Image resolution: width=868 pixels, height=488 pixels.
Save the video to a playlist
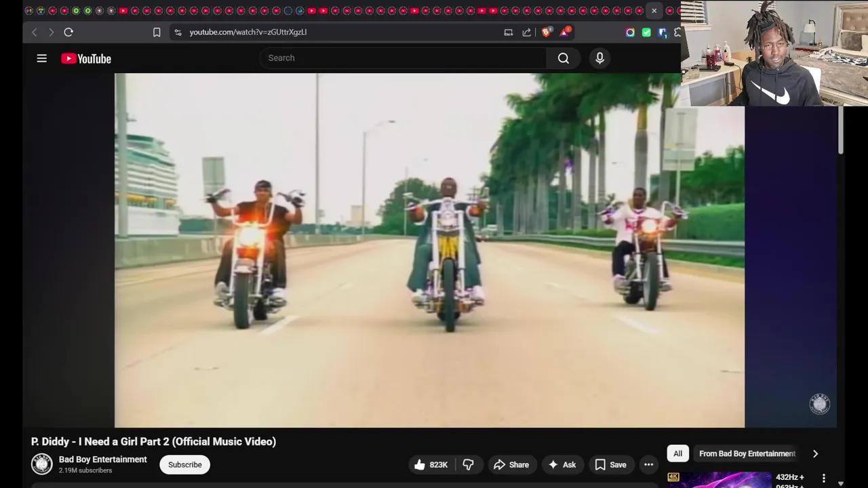[x=610, y=464]
